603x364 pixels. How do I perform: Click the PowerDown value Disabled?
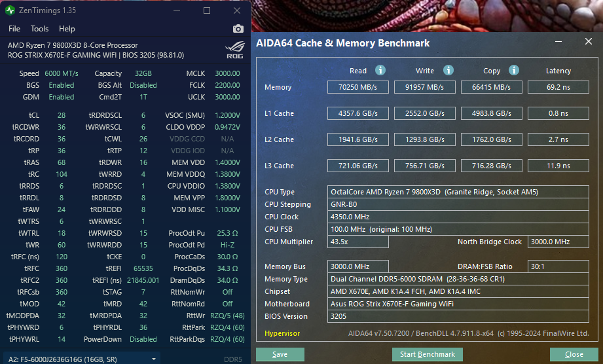pos(143,339)
